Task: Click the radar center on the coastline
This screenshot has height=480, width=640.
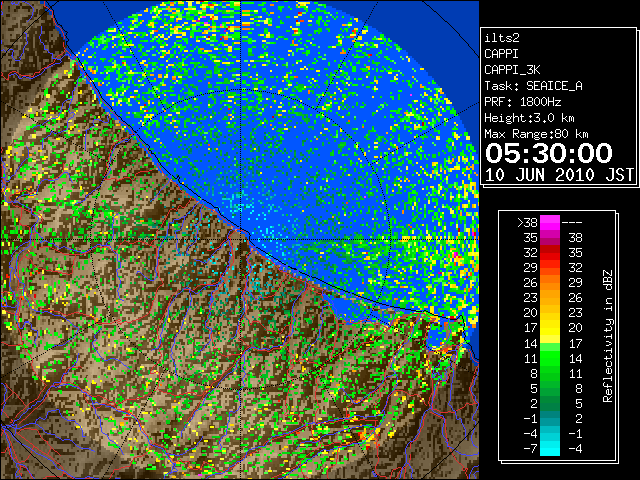Action: 241,238
